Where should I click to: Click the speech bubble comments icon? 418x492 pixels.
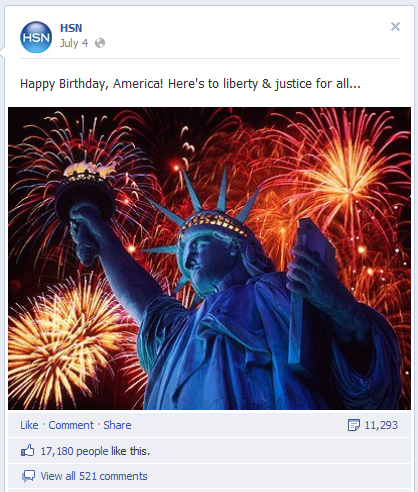coord(28,476)
